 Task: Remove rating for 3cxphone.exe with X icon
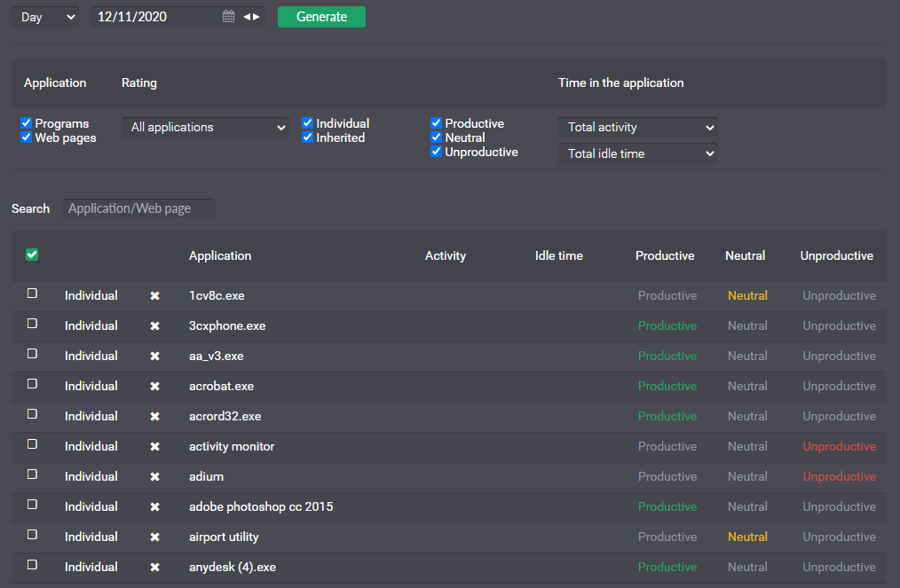(x=155, y=325)
